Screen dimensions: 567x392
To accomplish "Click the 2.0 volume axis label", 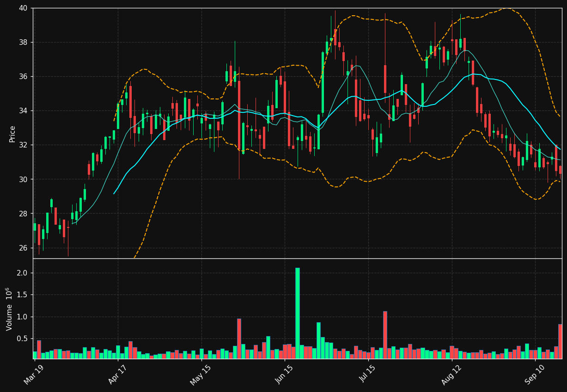I will (22, 273).
